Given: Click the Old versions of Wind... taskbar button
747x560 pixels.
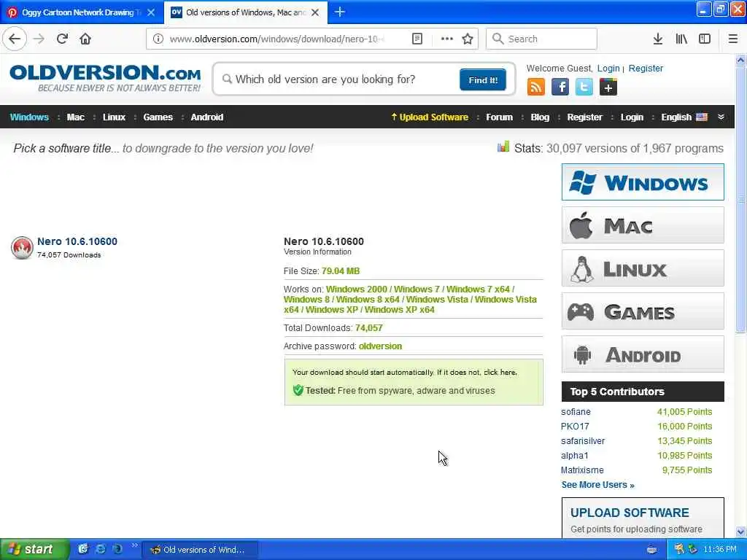Looking at the screenshot, I should (200, 550).
